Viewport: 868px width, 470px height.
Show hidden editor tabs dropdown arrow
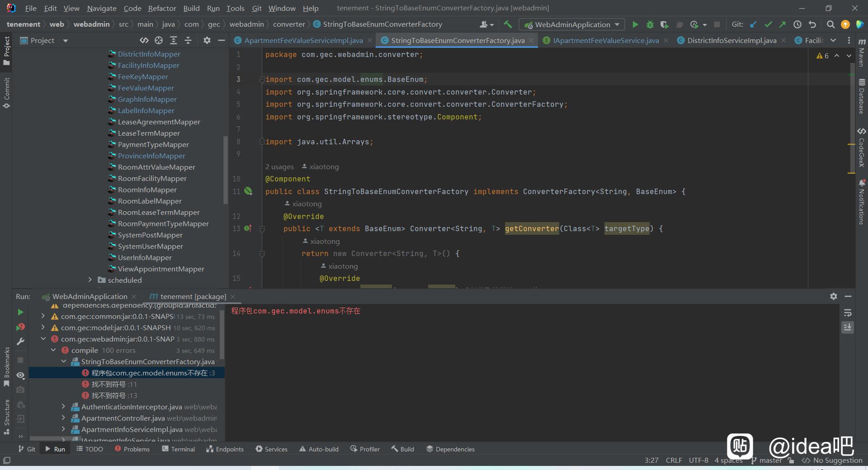point(833,40)
